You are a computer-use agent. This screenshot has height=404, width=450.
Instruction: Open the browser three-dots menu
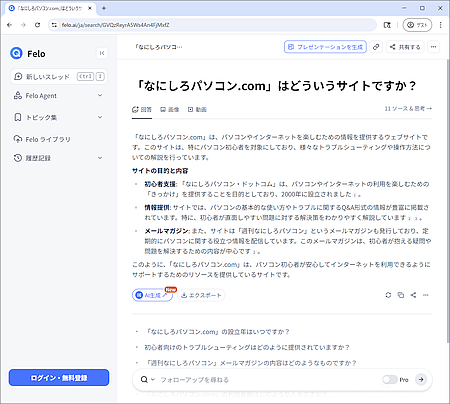[440, 25]
